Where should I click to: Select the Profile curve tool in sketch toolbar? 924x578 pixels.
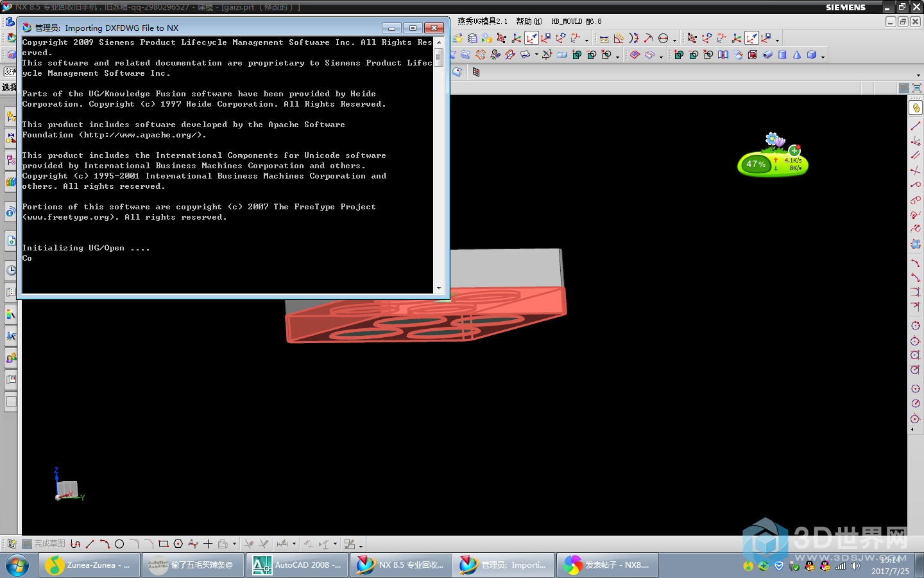[x=75, y=544]
